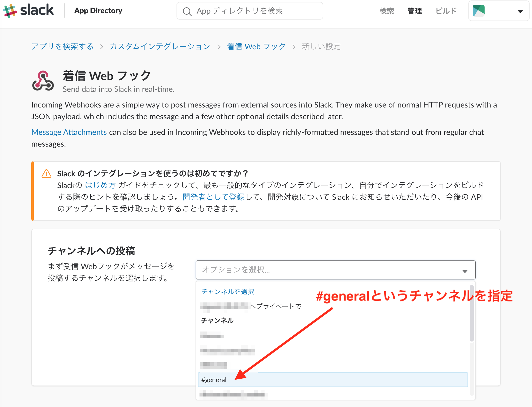Click the channel list scrollbar
532x407 pixels.
(472, 313)
